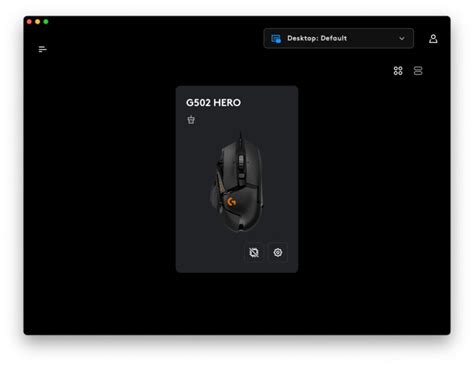Open the Desktop: Default profile dropdown
The image size is (474, 366).
[338, 38]
